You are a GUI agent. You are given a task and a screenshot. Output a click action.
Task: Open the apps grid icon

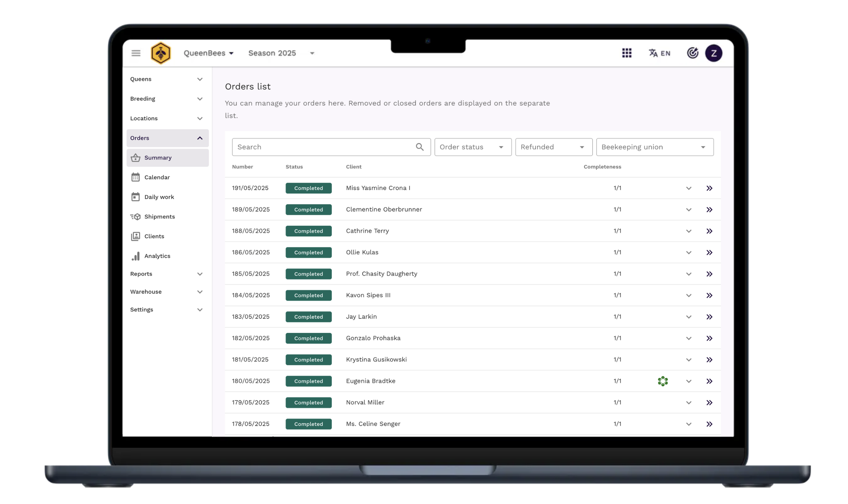627,53
